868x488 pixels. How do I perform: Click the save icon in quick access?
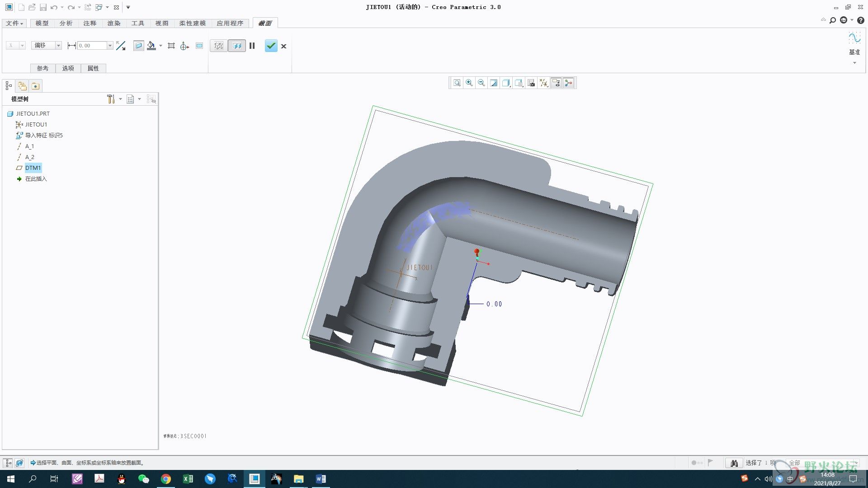pos(43,7)
